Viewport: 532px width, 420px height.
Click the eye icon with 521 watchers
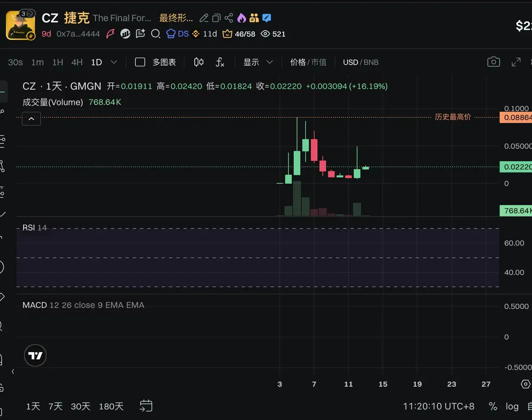[x=273, y=34]
